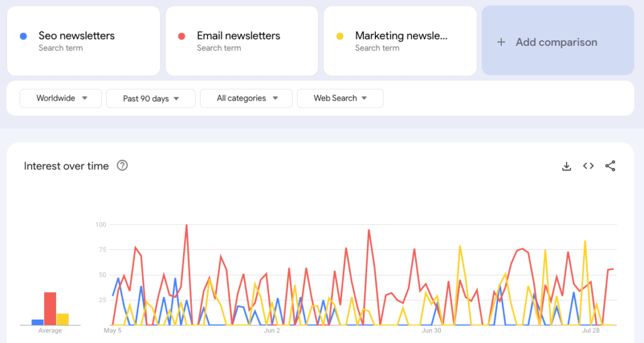Add a new comparison term
Image resolution: width=644 pixels, height=343 pixels.
(557, 42)
